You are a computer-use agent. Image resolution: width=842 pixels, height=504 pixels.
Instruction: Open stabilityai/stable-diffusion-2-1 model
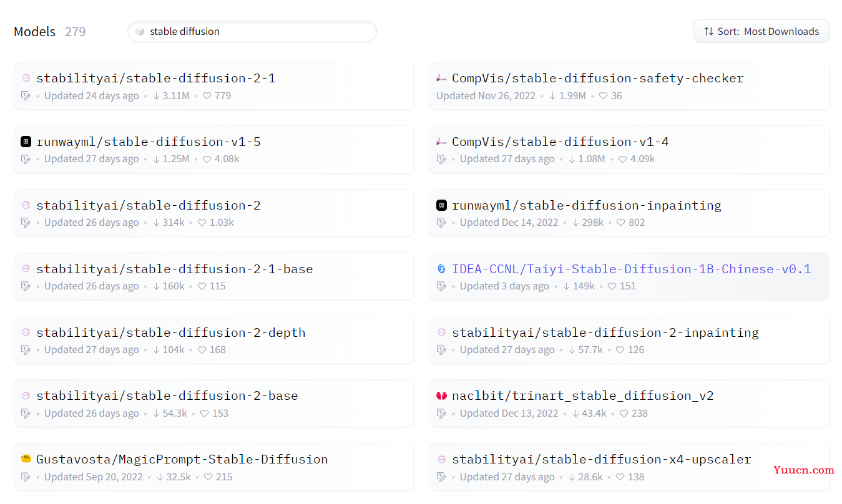tap(213, 86)
